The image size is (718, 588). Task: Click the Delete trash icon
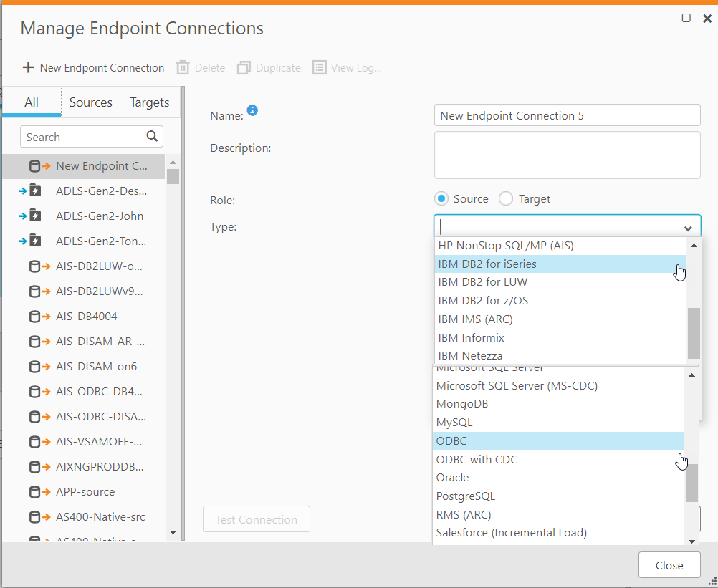pyautogui.click(x=182, y=67)
